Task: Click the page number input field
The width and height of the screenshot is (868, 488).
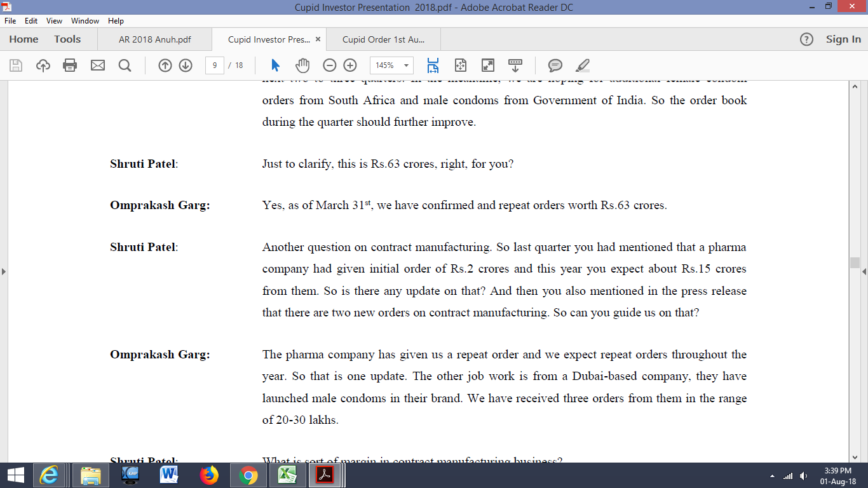Action: click(x=215, y=65)
